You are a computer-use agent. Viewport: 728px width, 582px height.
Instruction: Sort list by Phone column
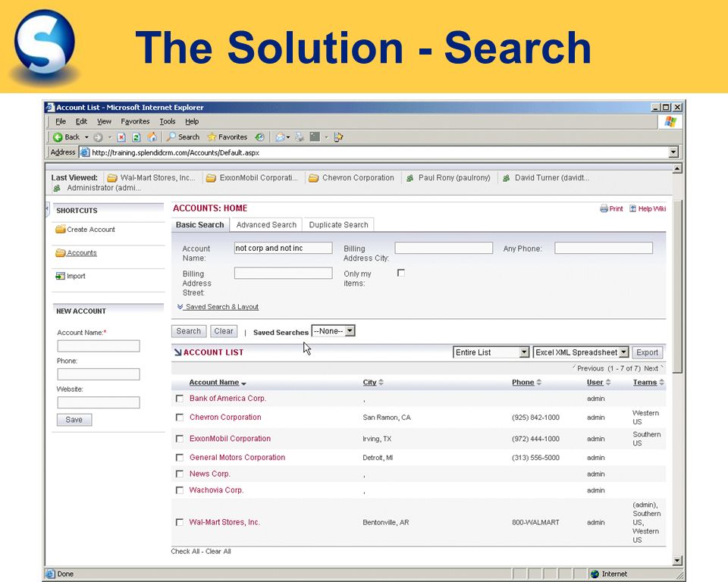(522, 383)
